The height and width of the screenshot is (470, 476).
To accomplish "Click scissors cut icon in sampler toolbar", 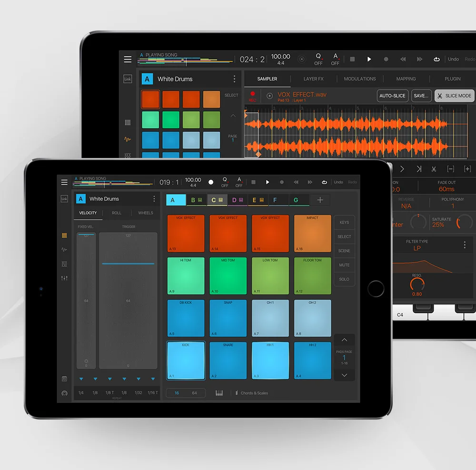I will (434, 169).
